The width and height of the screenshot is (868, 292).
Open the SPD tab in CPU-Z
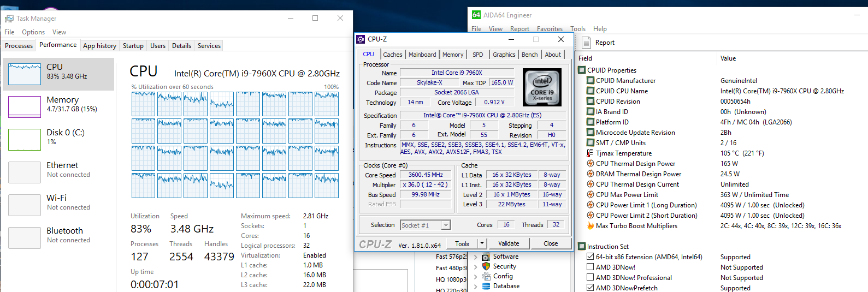[x=478, y=55]
